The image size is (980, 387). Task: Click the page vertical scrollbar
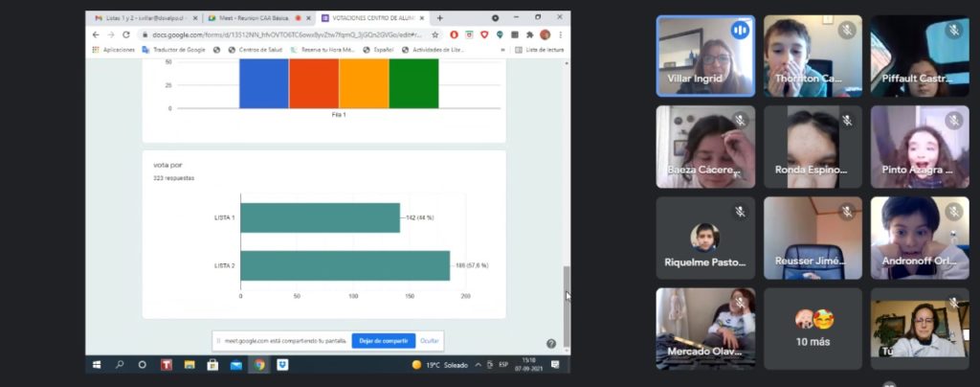pos(565,287)
